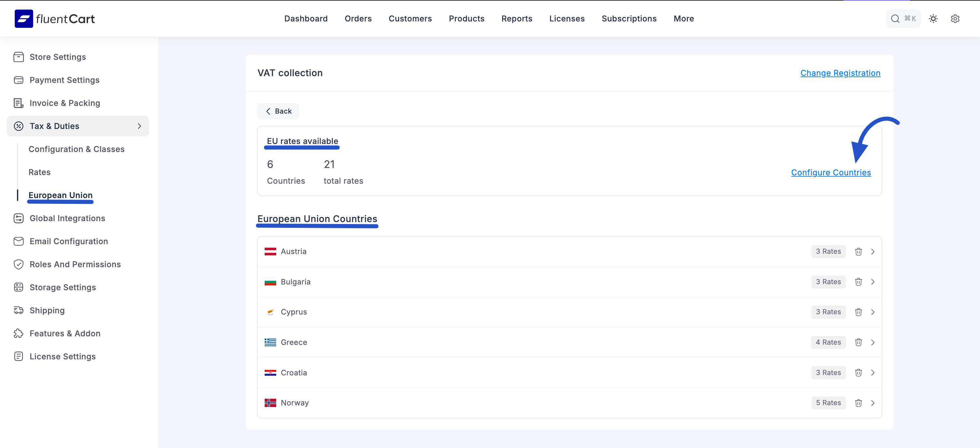Open search using the magnifier icon
The height and width of the screenshot is (448, 980).
click(x=895, y=18)
